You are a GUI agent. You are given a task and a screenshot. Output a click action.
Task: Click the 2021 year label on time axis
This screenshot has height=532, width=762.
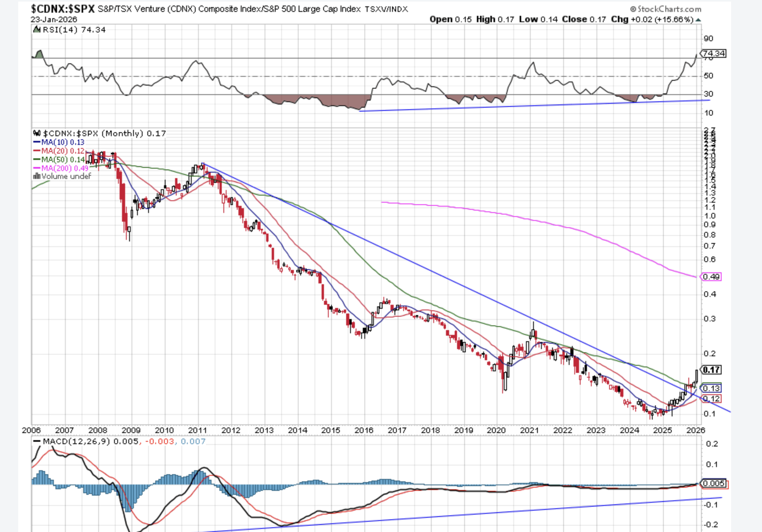click(x=529, y=430)
